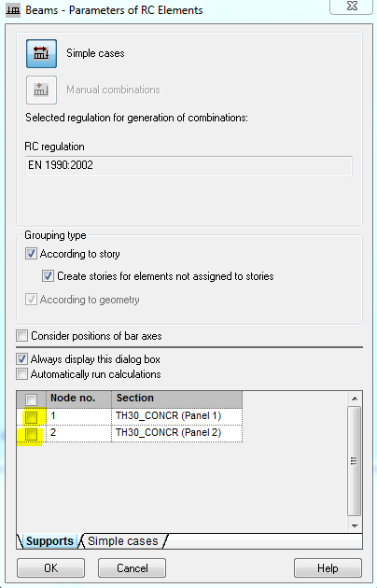Click the scroll up arrow of the list

point(355,399)
